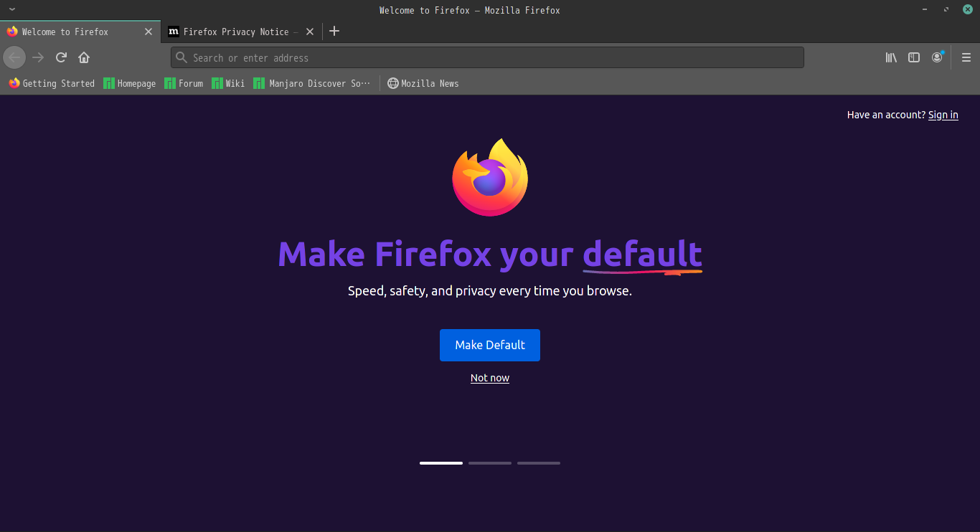The image size is (980, 532).
Task: Click the forward navigation arrow
Action: point(38,57)
